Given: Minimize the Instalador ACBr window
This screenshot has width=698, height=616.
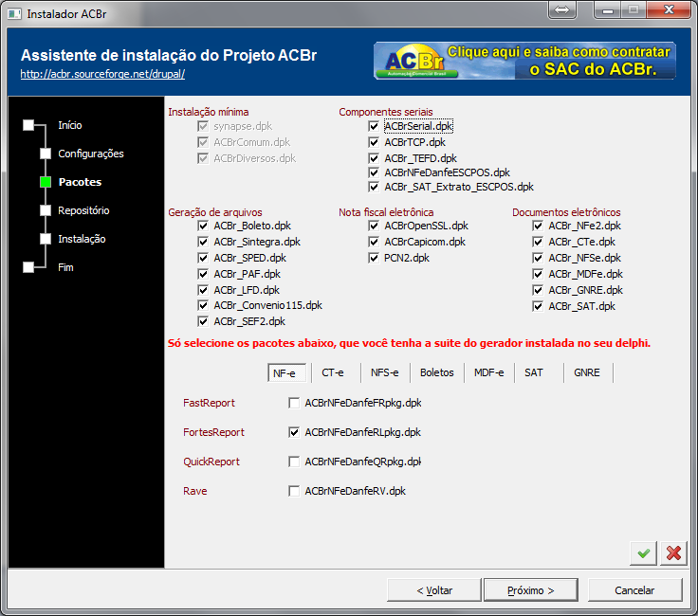Looking at the screenshot, I should pyautogui.click(x=608, y=9).
